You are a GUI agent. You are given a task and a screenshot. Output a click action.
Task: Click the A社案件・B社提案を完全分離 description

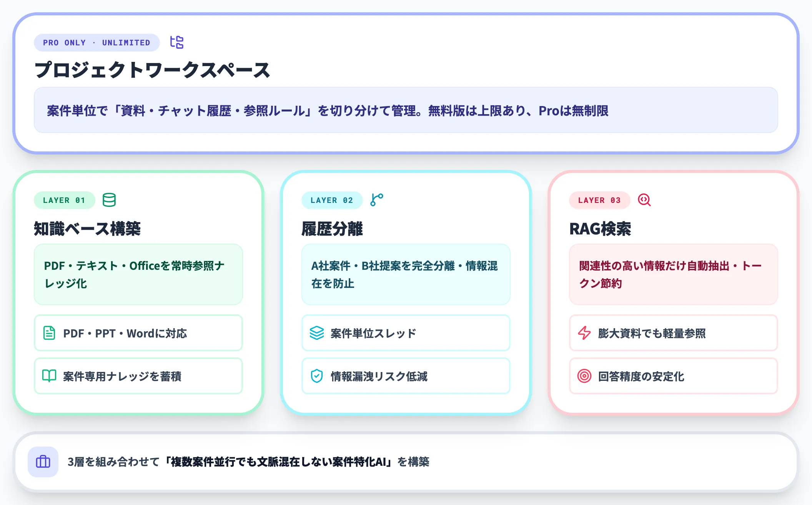click(x=406, y=274)
